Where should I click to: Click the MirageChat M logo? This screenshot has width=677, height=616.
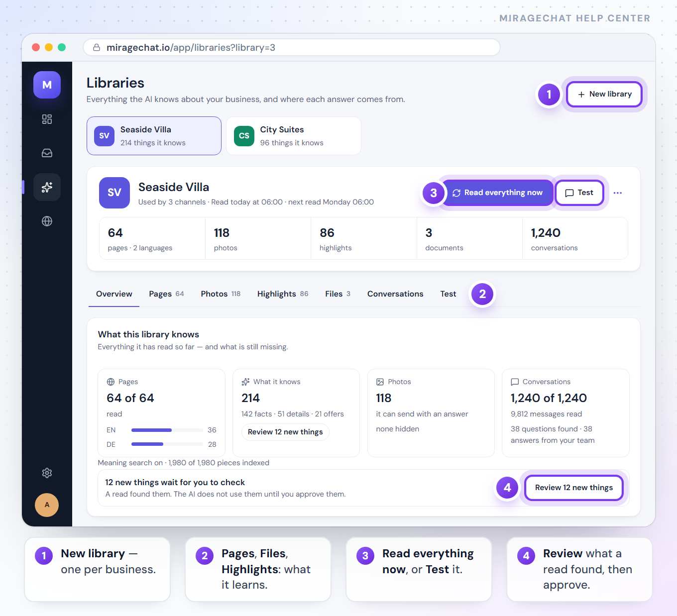47,85
